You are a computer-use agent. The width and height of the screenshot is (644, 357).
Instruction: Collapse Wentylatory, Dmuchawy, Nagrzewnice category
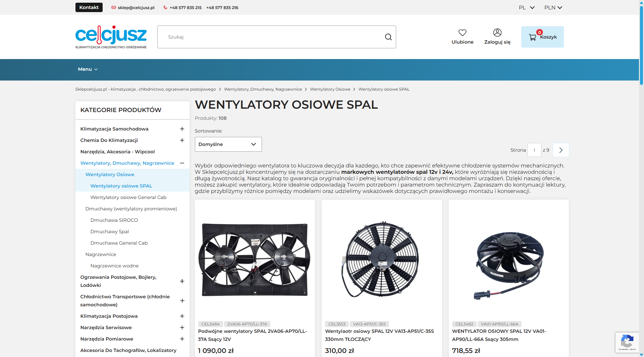182,163
